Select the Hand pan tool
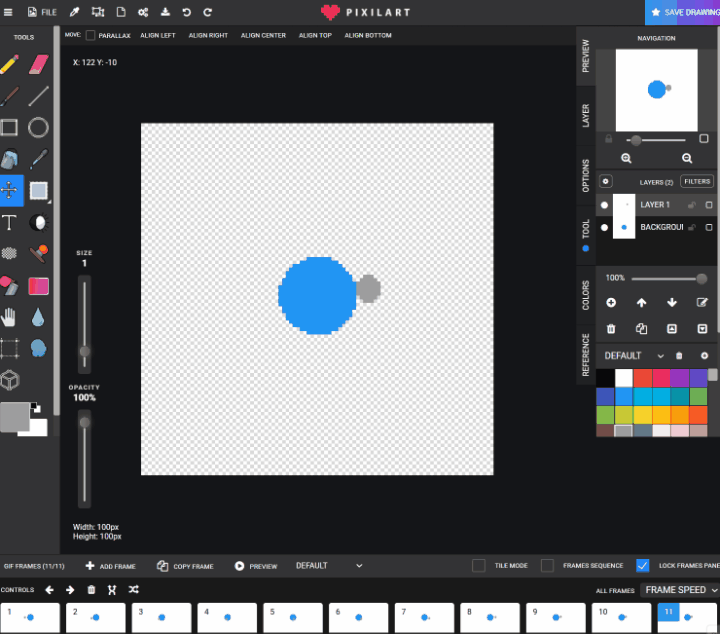 click(x=9, y=317)
